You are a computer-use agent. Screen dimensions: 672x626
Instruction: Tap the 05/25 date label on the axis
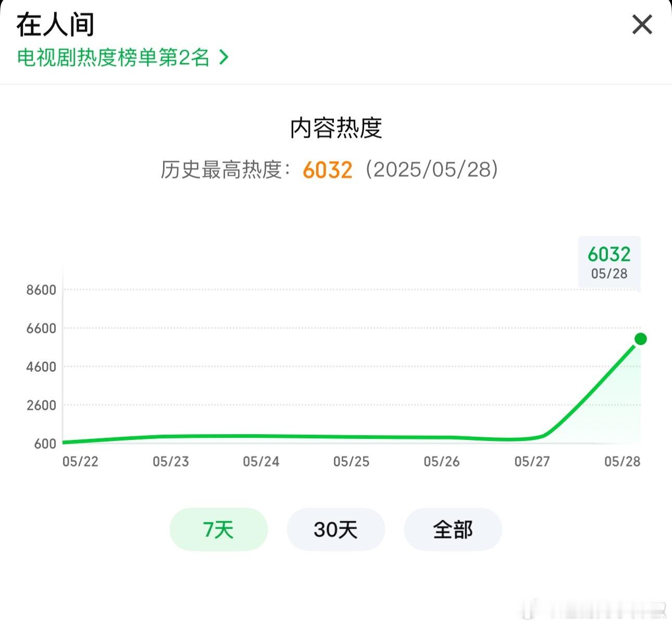(352, 462)
